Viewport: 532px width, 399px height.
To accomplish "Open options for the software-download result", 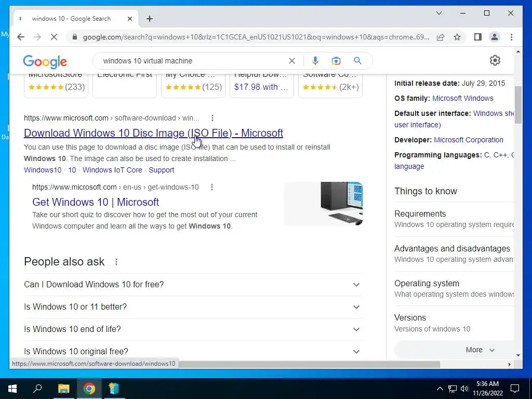I will pyautogui.click(x=212, y=118).
